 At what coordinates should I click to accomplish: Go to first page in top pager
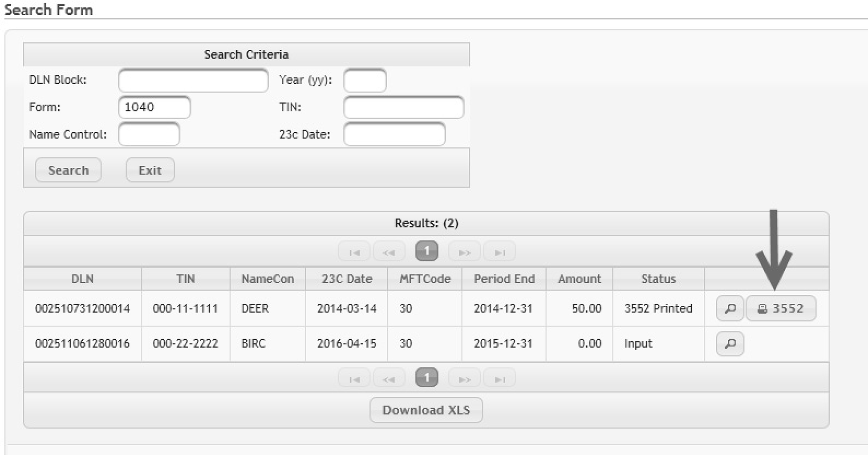354,252
